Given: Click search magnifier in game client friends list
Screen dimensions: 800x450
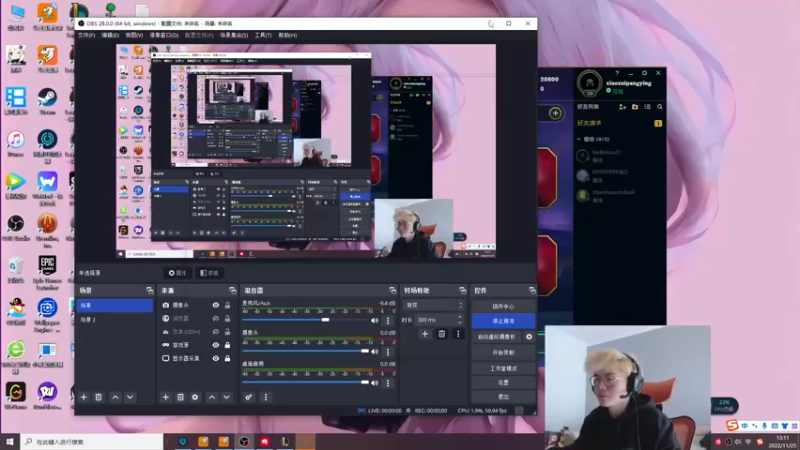Looking at the screenshot, I should point(660,107).
